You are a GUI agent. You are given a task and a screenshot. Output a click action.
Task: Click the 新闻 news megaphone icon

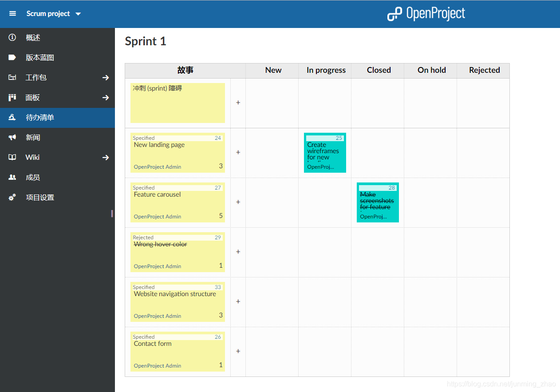(x=12, y=138)
